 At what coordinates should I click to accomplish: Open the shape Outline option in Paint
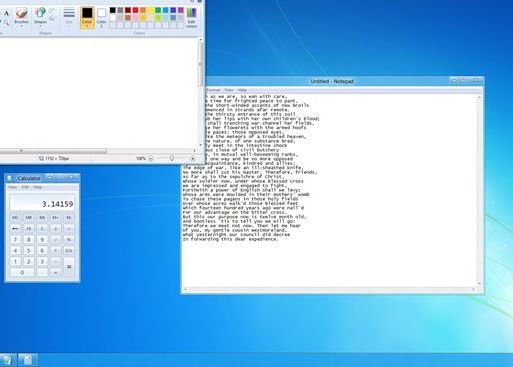coord(52,11)
